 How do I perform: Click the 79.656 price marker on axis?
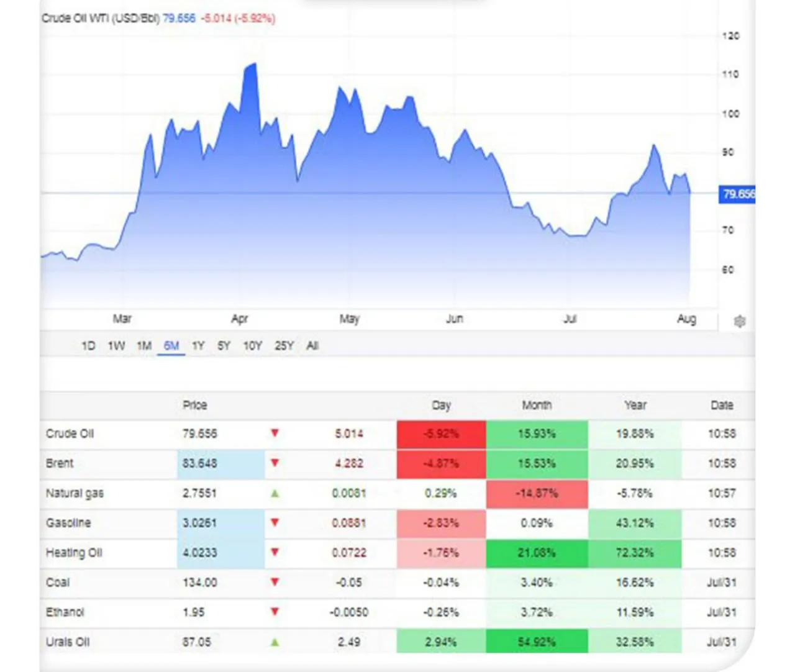click(x=737, y=194)
